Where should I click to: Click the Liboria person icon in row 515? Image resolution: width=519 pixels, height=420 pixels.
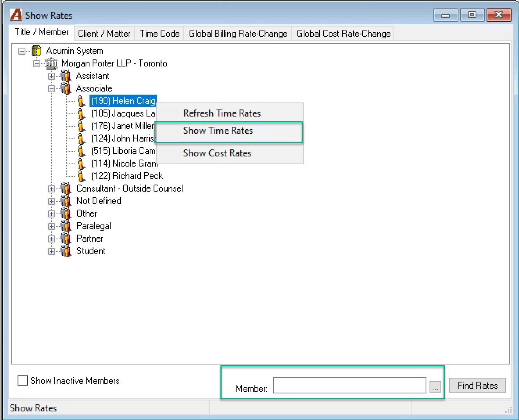(x=81, y=151)
